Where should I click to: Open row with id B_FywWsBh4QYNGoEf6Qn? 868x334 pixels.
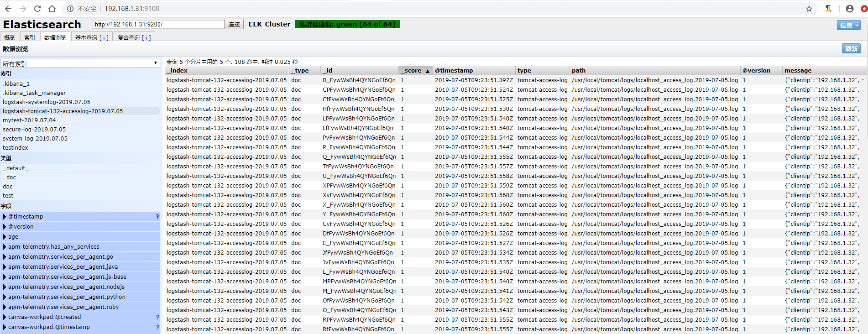[512, 80]
